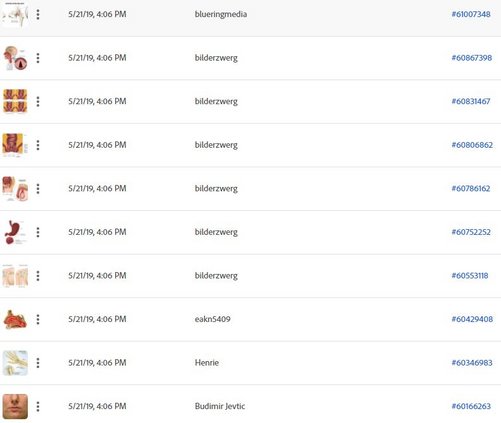Select the nasal cavity thumbnail by eakn5409

tap(15, 319)
